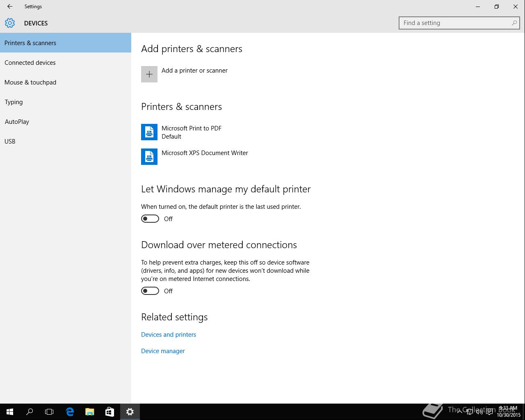Viewport: 525px width, 420px height.
Task: Click the search magnifier in Find a setting
Action: 514,23
